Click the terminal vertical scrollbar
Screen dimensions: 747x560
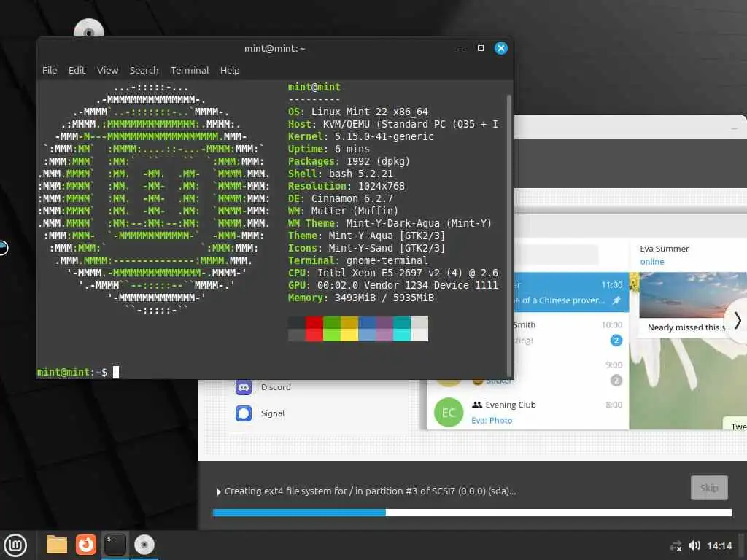point(508,236)
